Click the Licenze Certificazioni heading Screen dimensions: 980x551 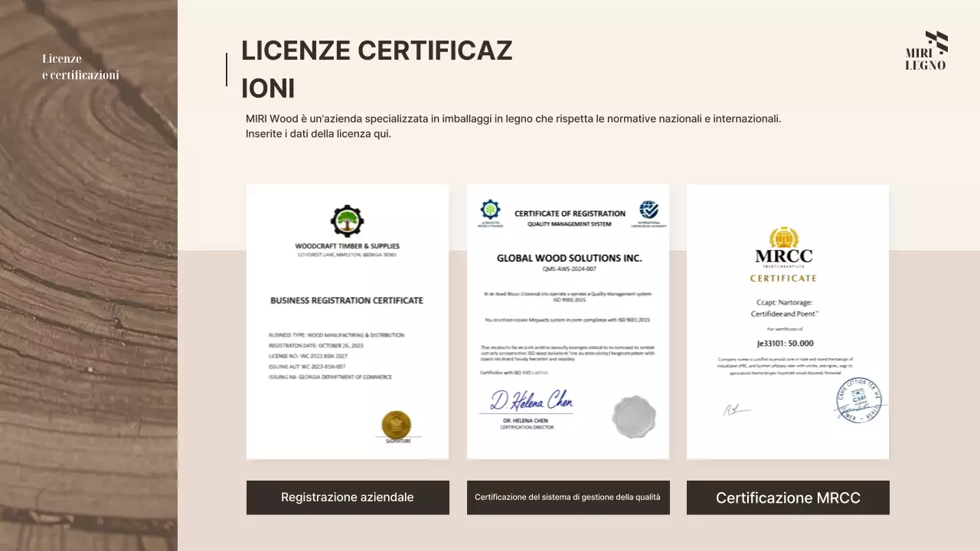(x=377, y=70)
